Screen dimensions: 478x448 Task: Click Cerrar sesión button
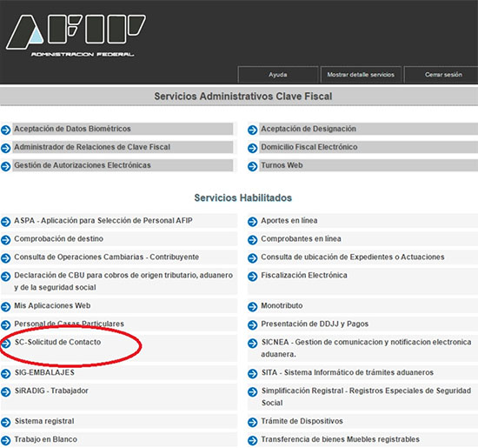(442, 75)
